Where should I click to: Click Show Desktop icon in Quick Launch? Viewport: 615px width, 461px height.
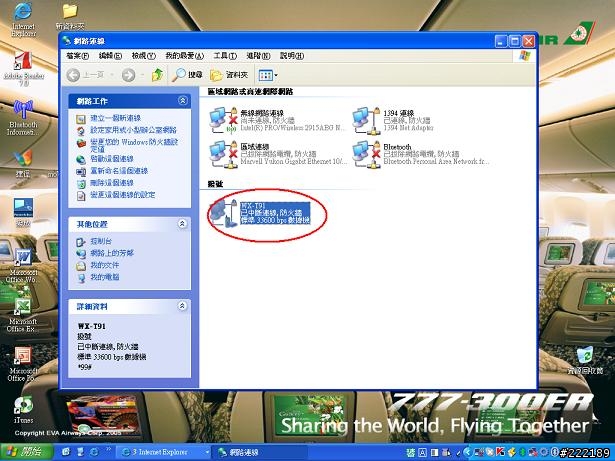click(x=66, y=452)
